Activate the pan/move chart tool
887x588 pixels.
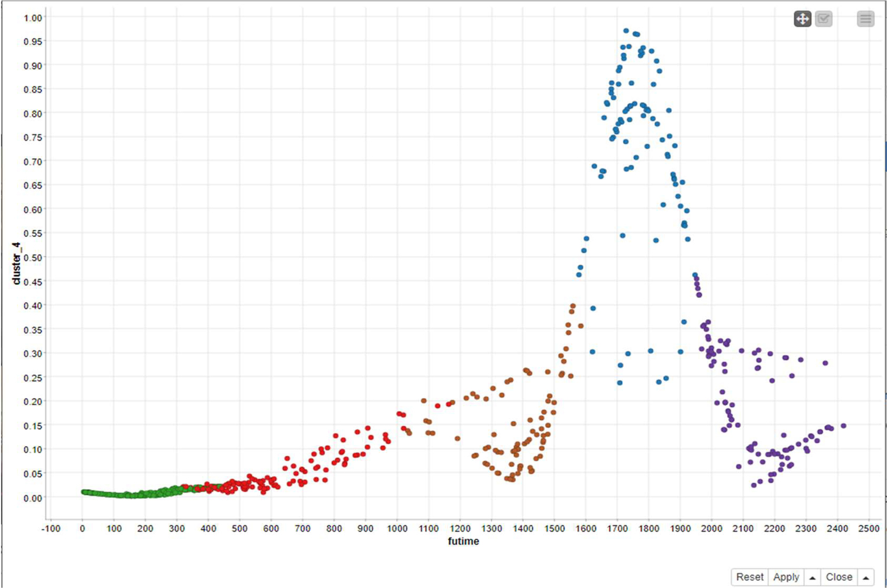point(802,19)
